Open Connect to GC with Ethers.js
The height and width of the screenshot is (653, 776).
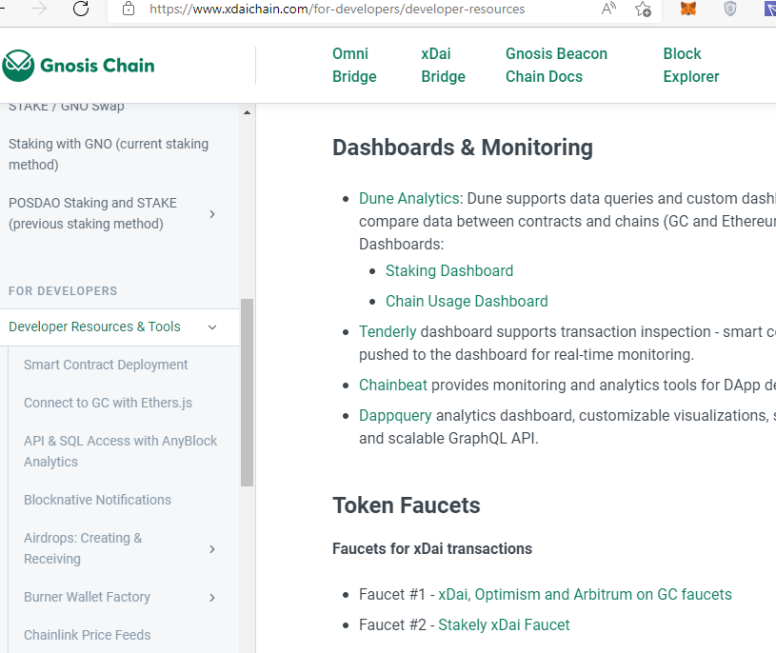(108, 403)
